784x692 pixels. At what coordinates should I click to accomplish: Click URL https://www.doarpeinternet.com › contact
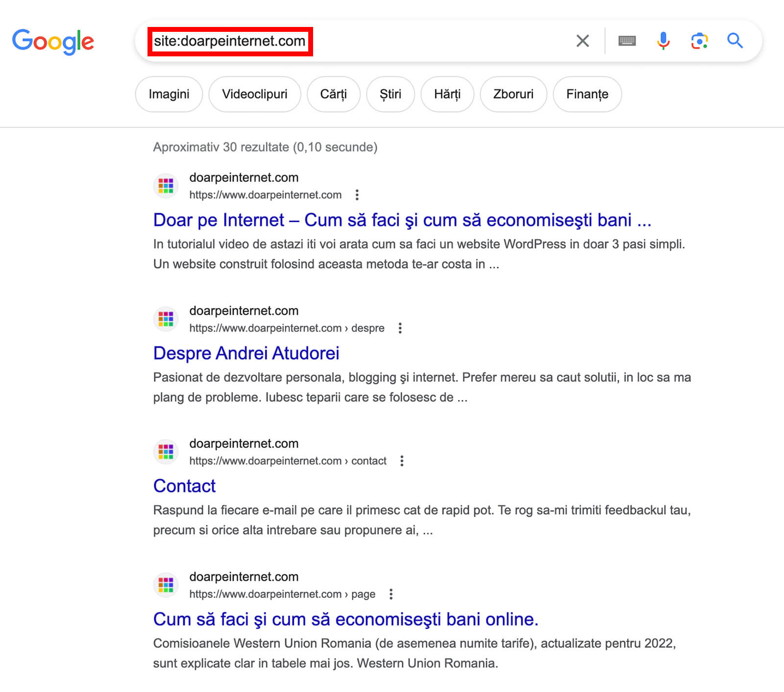[288, 461]
